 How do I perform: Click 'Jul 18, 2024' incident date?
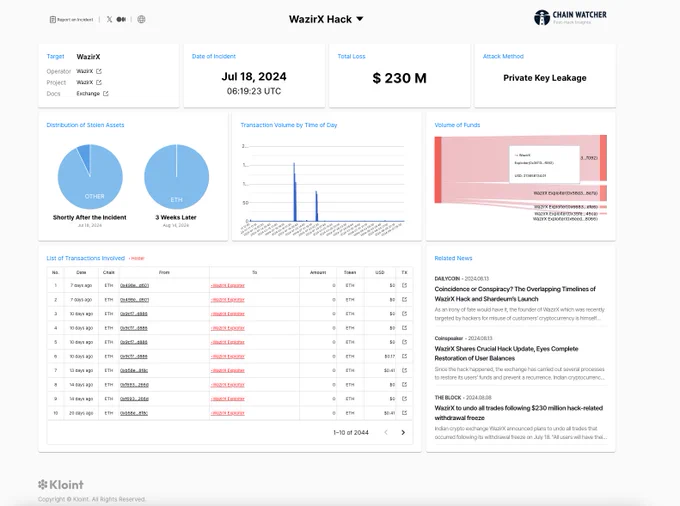click(x=254, y=76)
